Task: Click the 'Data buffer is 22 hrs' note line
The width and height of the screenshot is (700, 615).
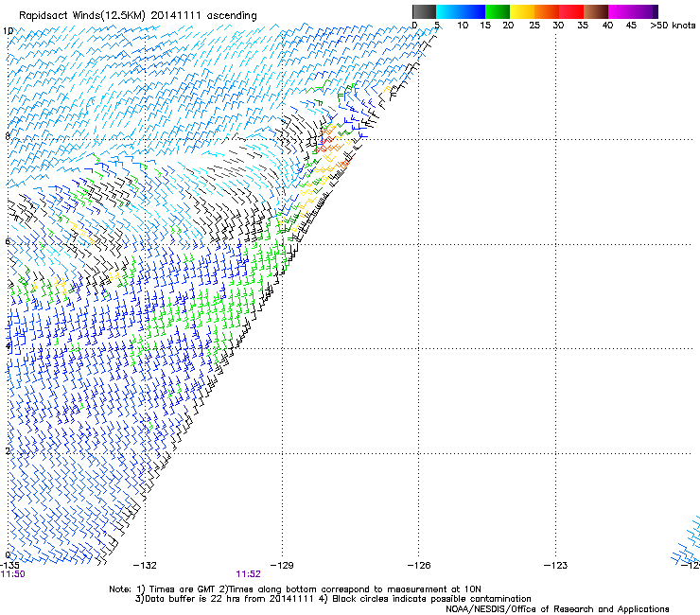Action: click(333, 599)
